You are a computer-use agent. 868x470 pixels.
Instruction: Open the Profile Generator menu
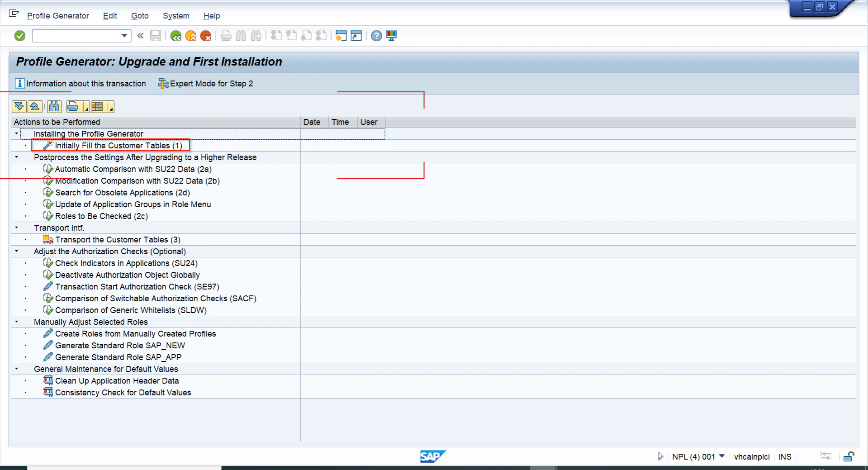(58, 16)
